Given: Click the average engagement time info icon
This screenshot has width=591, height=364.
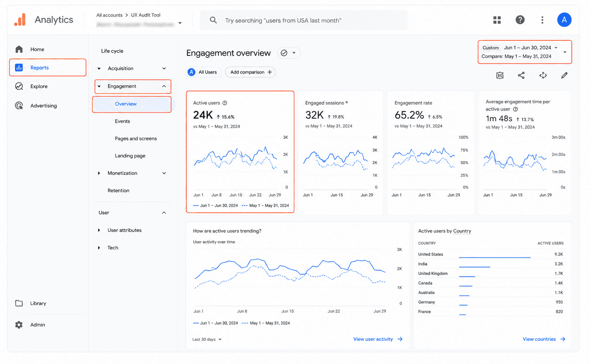Looking at the screenshot, I should point(516,109).
